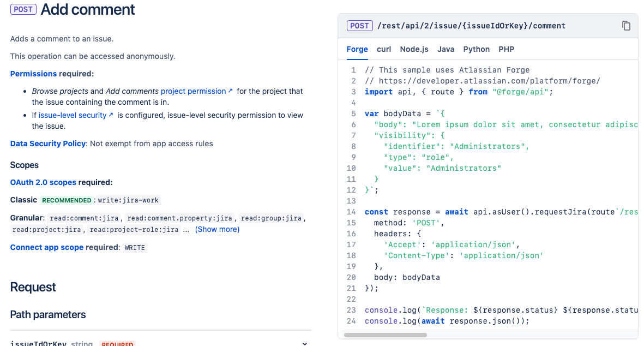Switch to the Java code tab
The image size is (644, 346).
click(446, 49)
